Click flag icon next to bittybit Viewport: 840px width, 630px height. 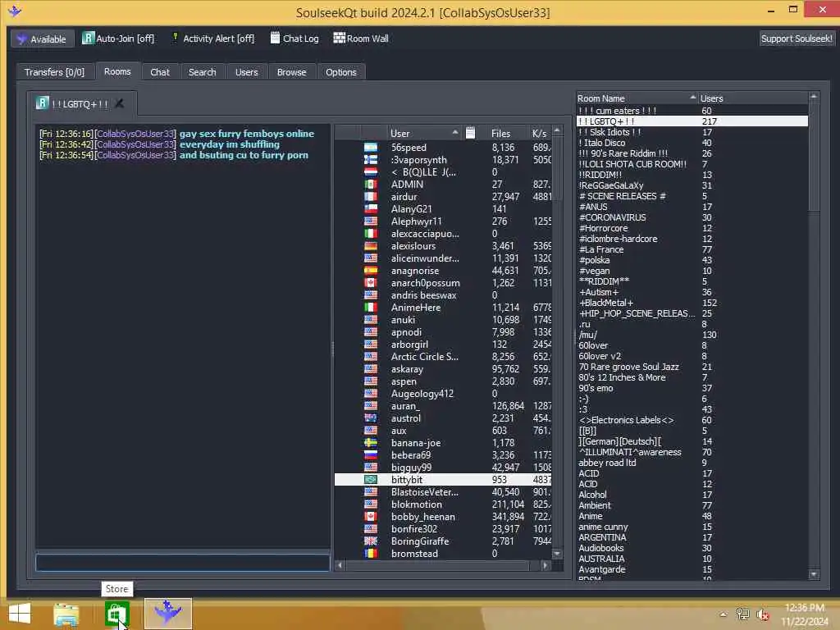371,479
